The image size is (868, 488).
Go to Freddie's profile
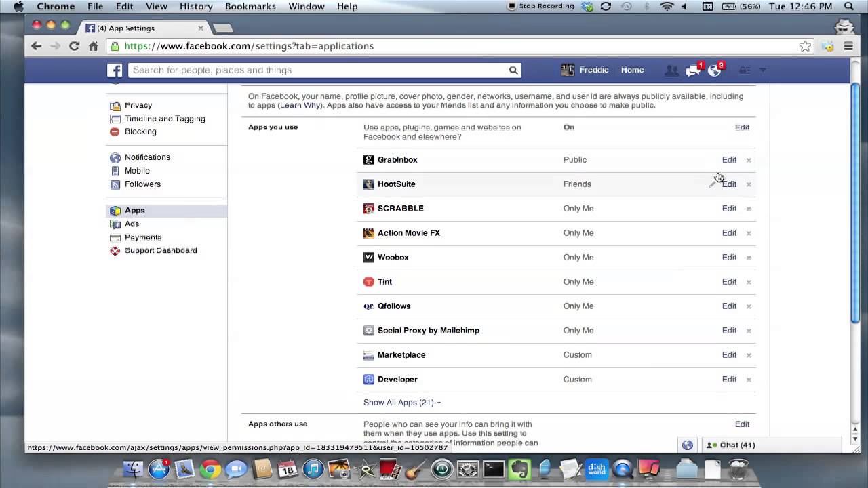pos(585,70)
